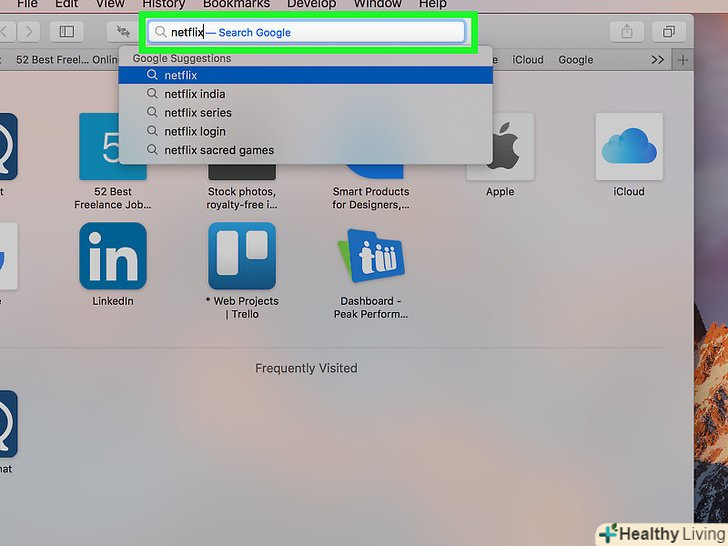This screenshot has width=728, height=546.
Task: Click the extension icon left of the address bar
Action: click(123, 32)
